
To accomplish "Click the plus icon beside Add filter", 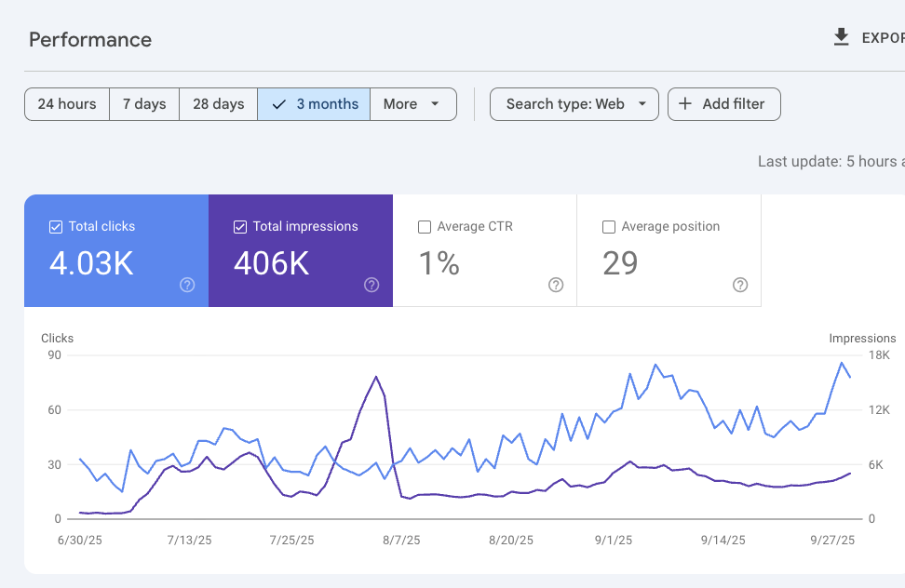I will pos(685,104).
